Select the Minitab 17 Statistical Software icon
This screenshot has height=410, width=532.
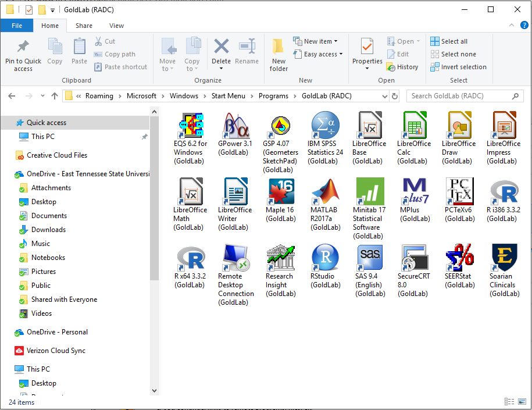370,192
